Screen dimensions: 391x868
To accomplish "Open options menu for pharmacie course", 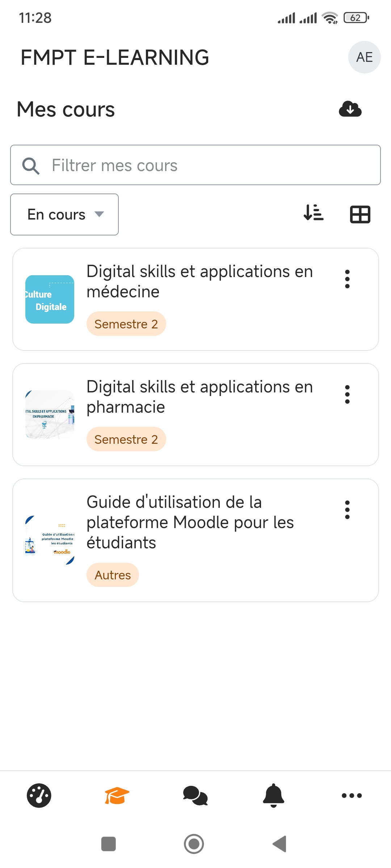I will (347, 394).
